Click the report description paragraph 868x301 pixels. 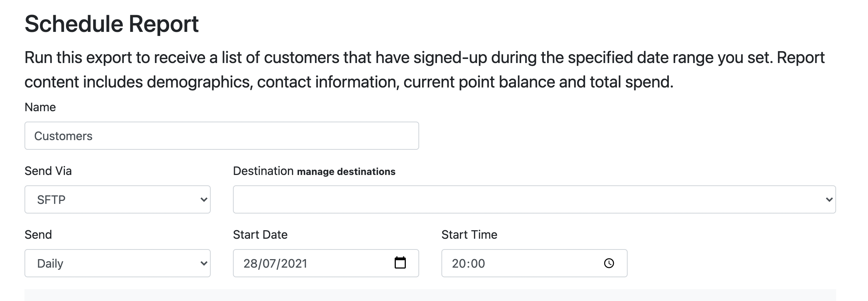click(x=425, y=70)
